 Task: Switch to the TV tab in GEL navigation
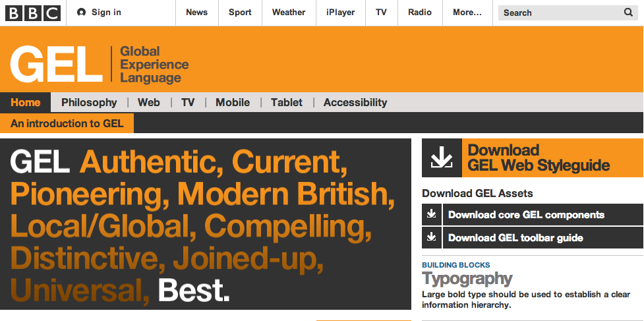tap(188, 102)
